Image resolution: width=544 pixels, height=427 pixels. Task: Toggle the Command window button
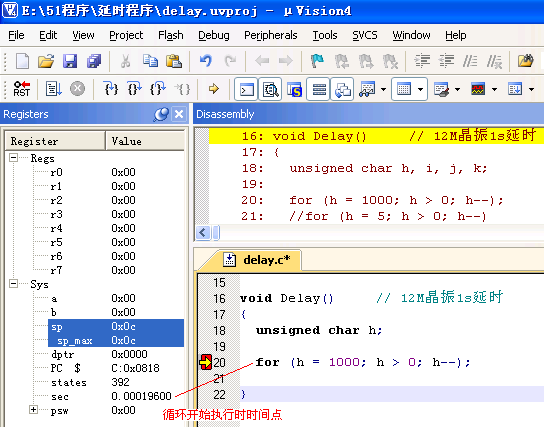click(246, 89)
